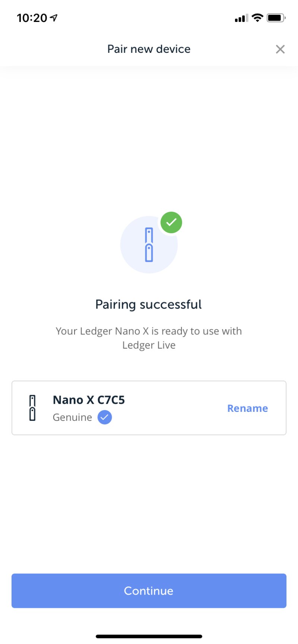Tap the green pairing success checkmark
Viewport: 298px width, 644px height.
171,222
